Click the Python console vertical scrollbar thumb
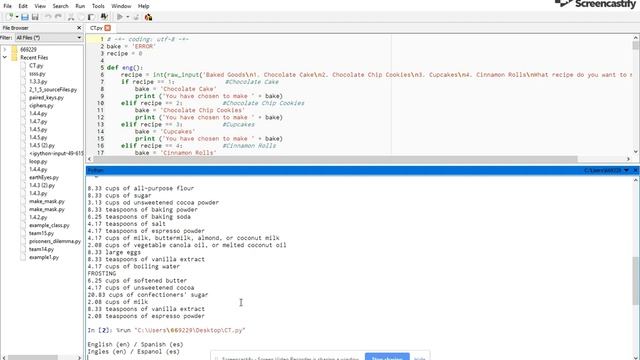 [x=636, y=281]
